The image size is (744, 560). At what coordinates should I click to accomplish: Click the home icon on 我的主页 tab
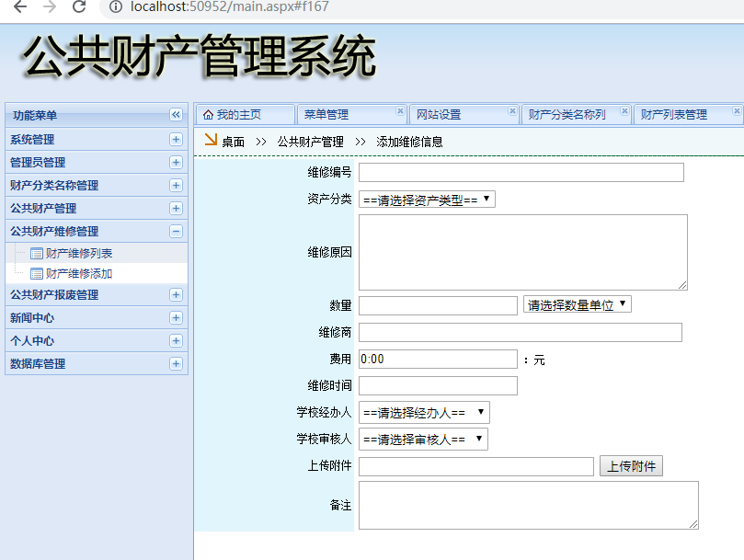pyautogui.click(x=208, y=115)
